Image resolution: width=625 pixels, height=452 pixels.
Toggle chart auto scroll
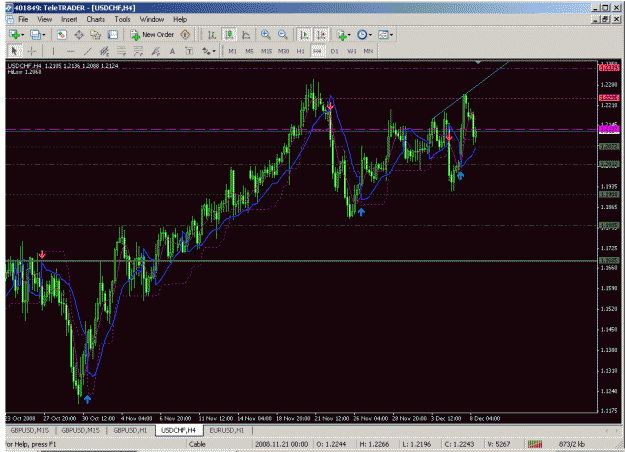(x=304, y=35)
